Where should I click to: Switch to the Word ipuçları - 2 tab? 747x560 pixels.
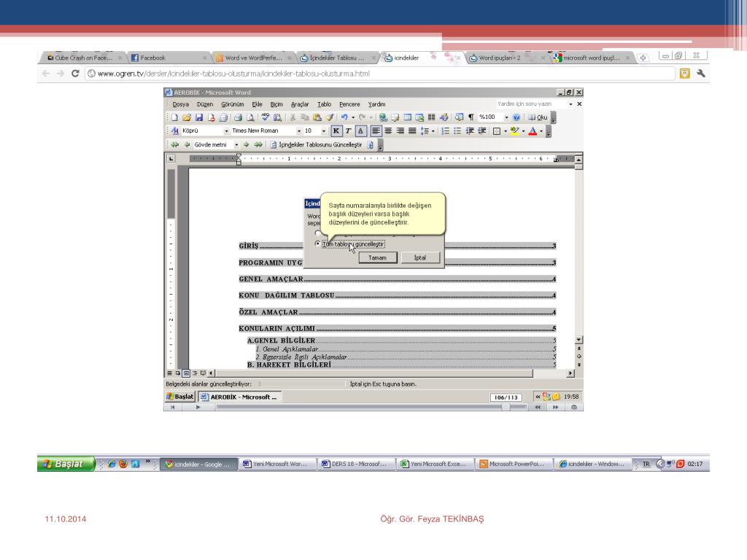[x=506, y=58]
